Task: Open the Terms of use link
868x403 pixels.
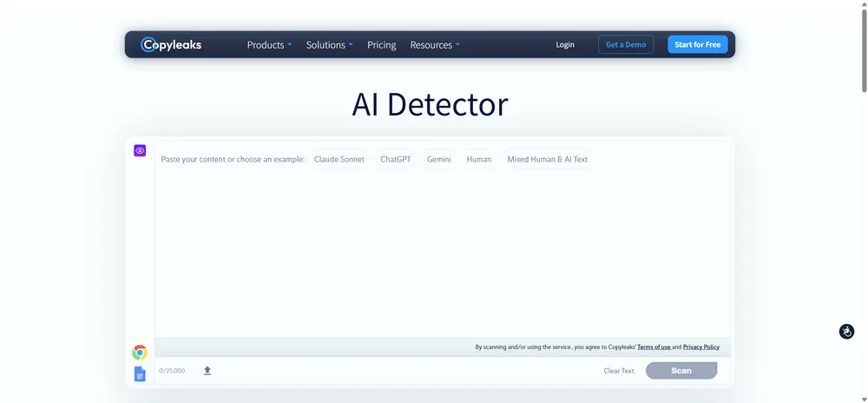Action: pos(654,347)
